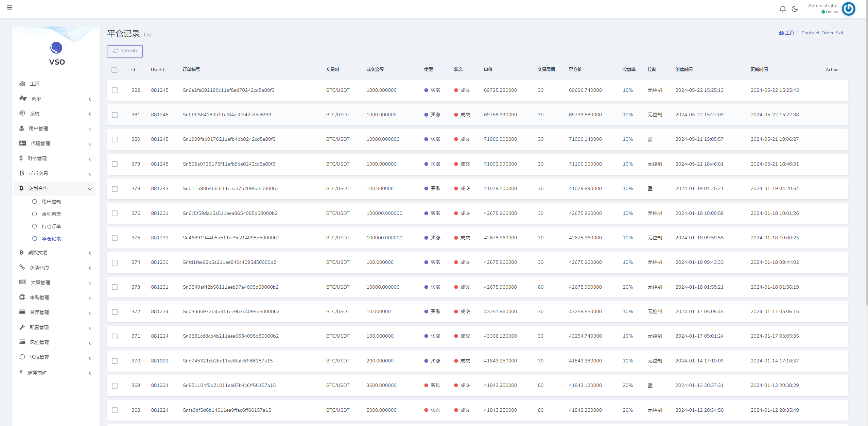Toggle the checkbox for record ID 382
This screenshot has width=868, height=426.
(115, 90)
